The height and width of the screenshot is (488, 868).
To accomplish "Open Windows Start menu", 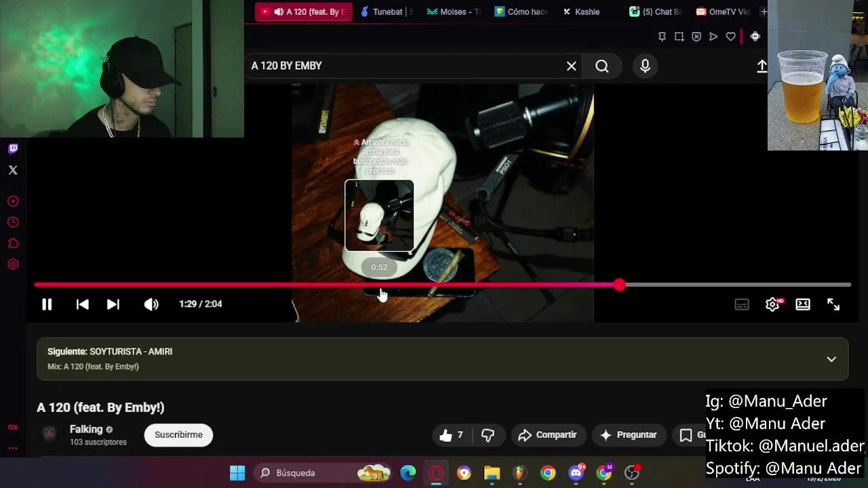I will [x=237, y=473].
